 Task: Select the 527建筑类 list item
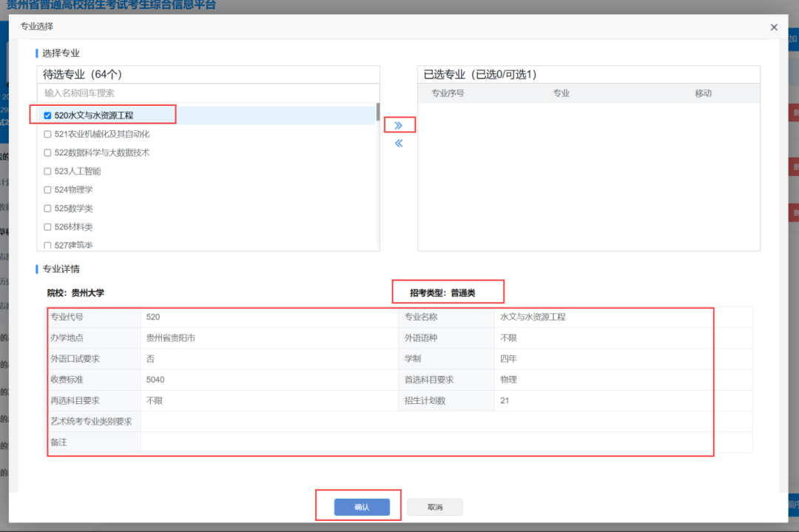click(73, 245)
